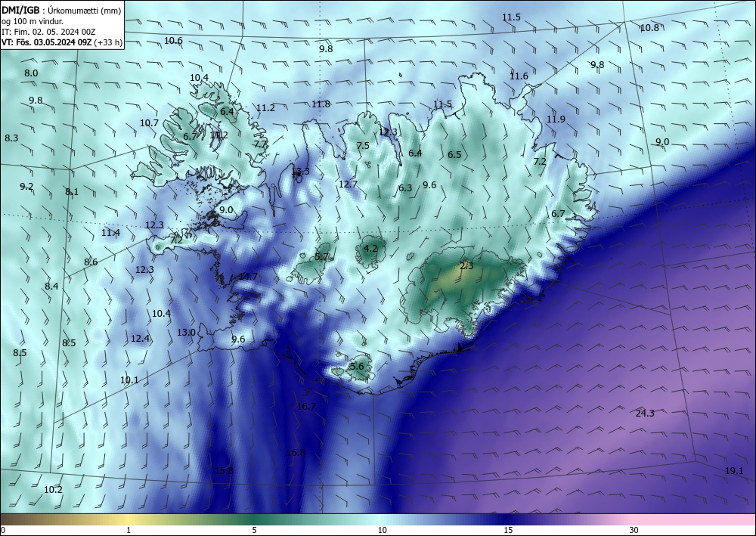The image size is (756, 536).
Task: Click the 16.8 map value
Action: [x=296, y=453]
